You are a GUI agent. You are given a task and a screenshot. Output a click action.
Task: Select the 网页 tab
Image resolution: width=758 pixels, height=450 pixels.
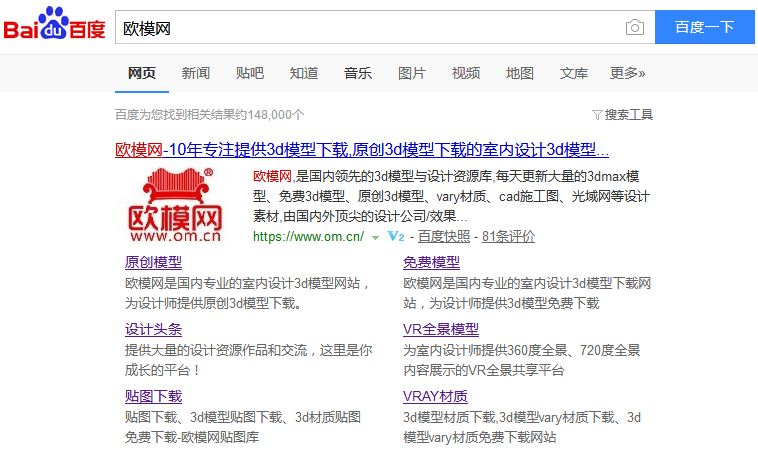(142, 73)
